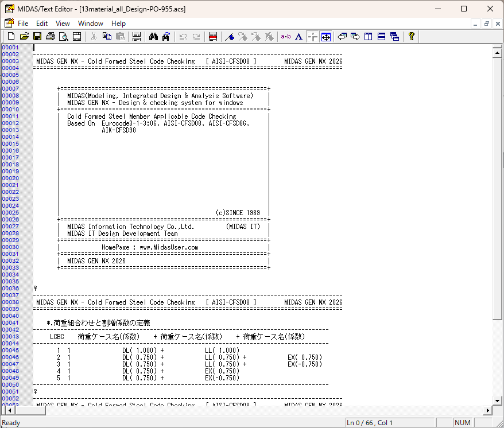Image resolution: width=504 pixels, height=428 pixels.
Task: Click the Cut scissors icon
Action: pyautogui.click(x=94, y=37)
